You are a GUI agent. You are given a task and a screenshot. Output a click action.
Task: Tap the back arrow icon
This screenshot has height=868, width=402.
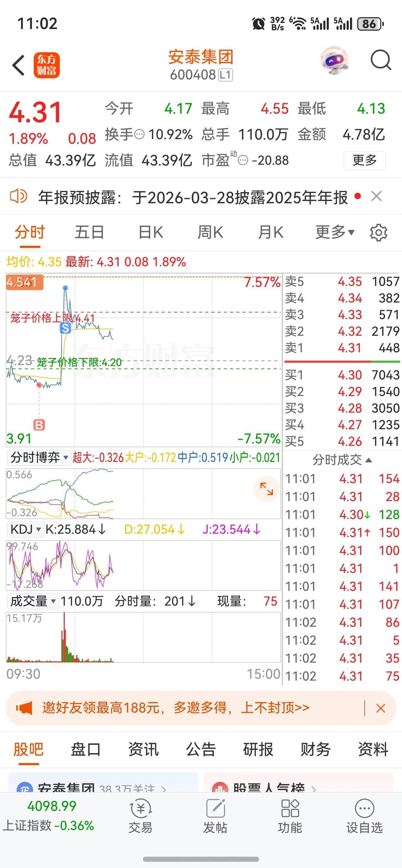pos(19,65)
